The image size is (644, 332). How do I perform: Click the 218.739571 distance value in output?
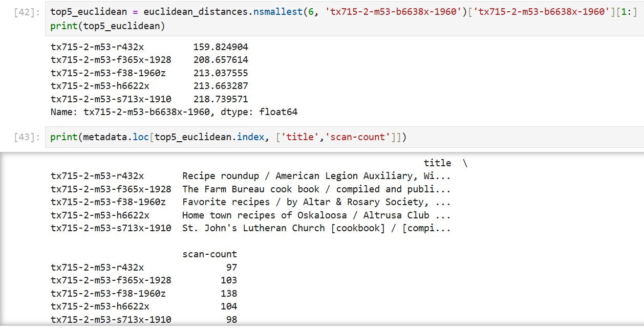[x=221, y=99]
